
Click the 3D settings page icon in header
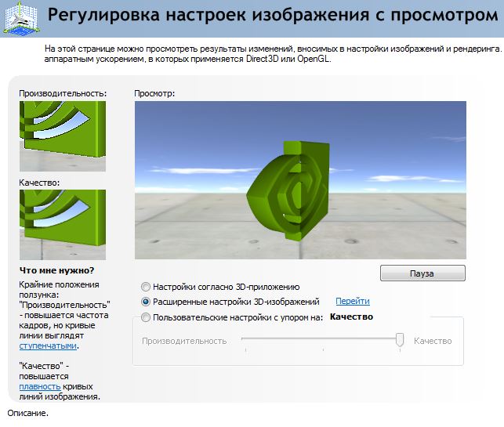(x=21, y=18)
